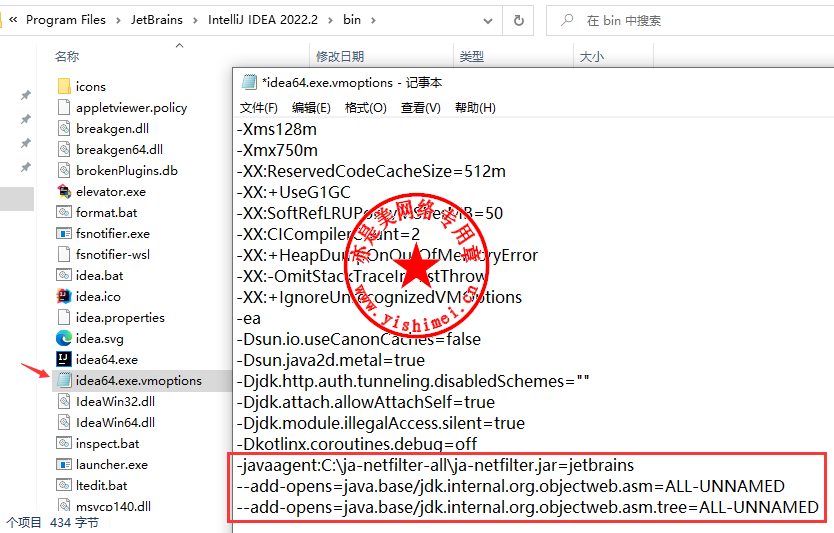Sort by 修改日期 column header
The height and width of the screenshot is (533, 834).
pos(340,56)
